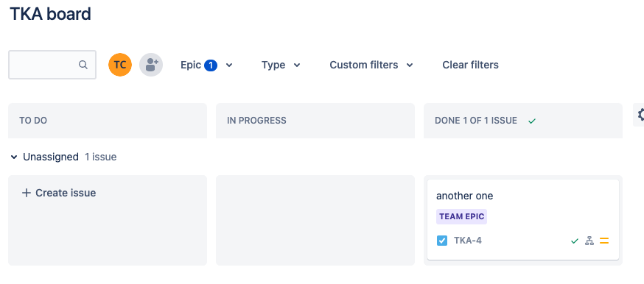Click the child issues hierarchy icon on TKA-4
This screenshot has width=644, height=284.
point(589,241)
